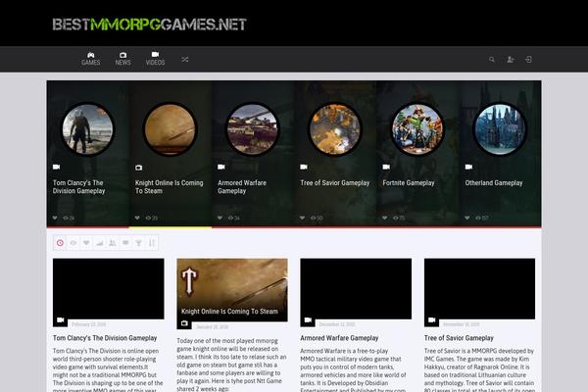The height and width of the screenshot is (392, 588).
Task: Click Tree of Savior Gameplay post title
Action: click(459, 338)
